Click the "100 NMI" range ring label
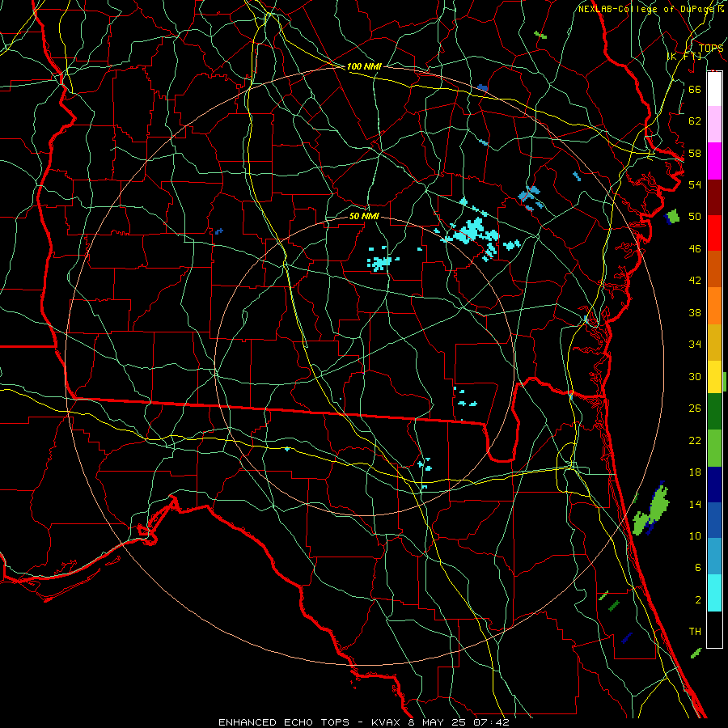The width and height of the screenshot is (728, 728). coord(363,66)
